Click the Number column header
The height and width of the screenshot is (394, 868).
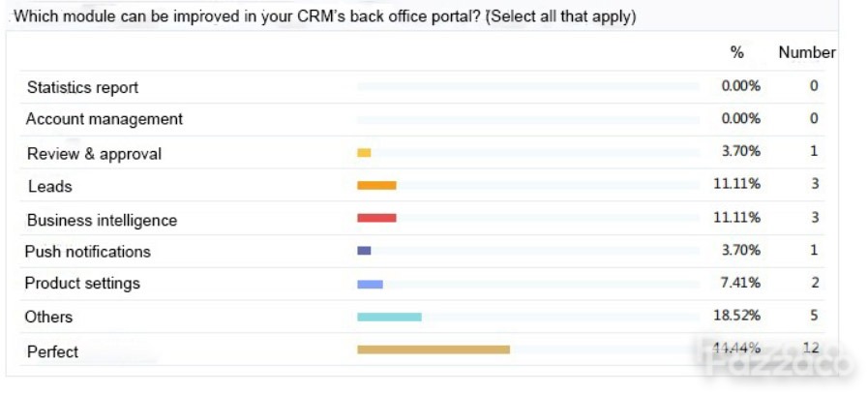pyautogui.click(x=807, y=52)
